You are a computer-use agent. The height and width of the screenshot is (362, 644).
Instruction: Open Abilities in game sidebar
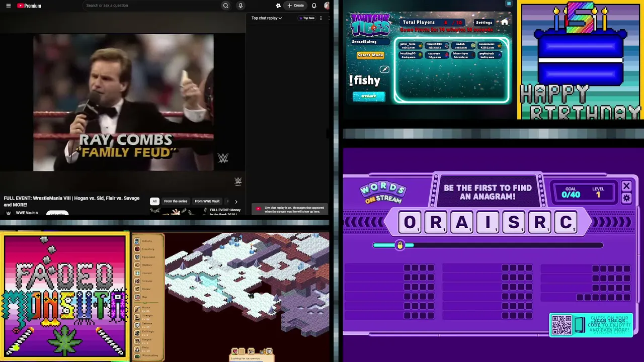coord(137,265)
